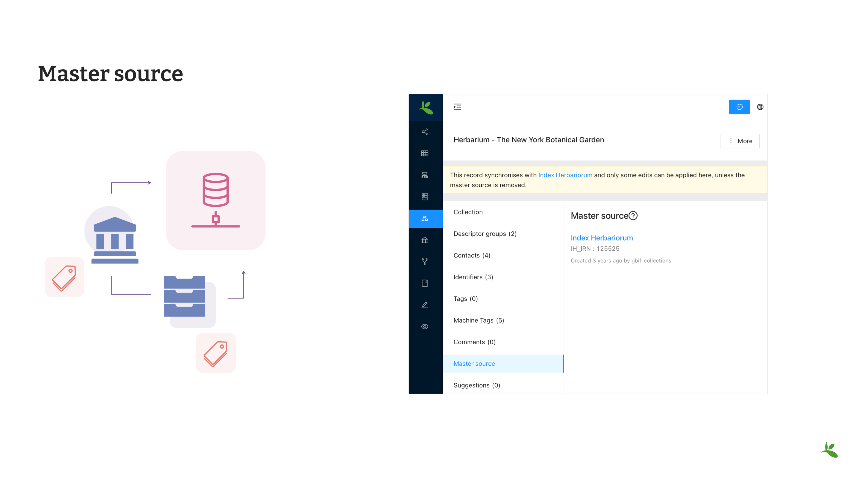The height and width of the screenshot is (488, 868).
Task: Open Suggestions (0) section
Action: tap(476, 385)
